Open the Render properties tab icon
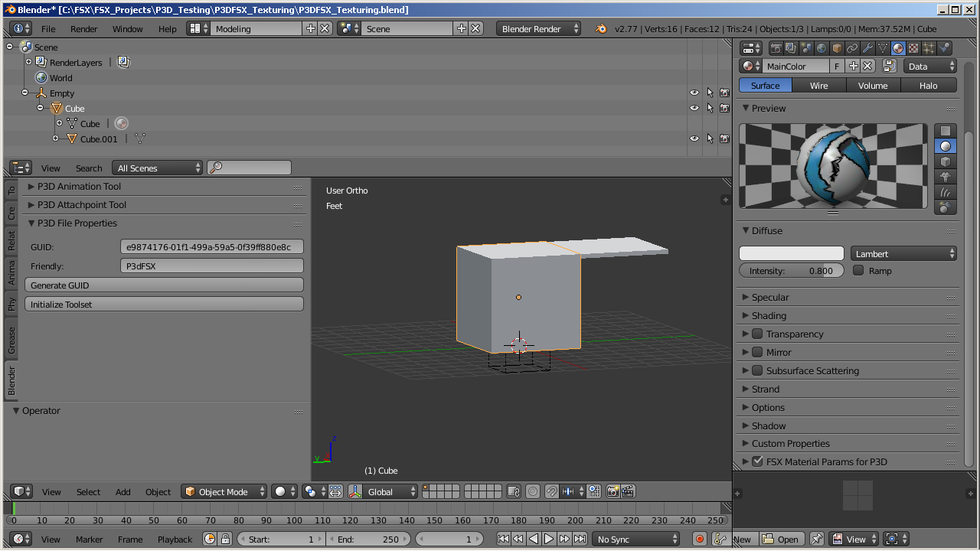The image size is (980, 551). [x=776, y=47]
